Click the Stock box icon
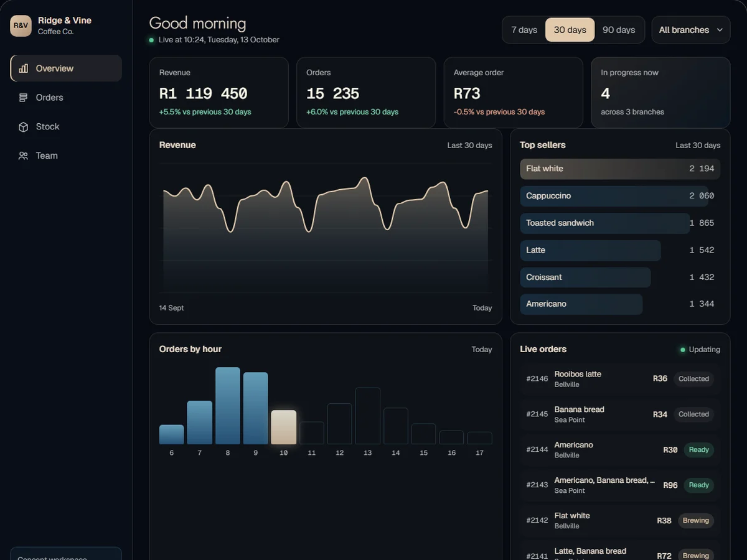This screenshot has height=560, width=747. coord(24,127)
